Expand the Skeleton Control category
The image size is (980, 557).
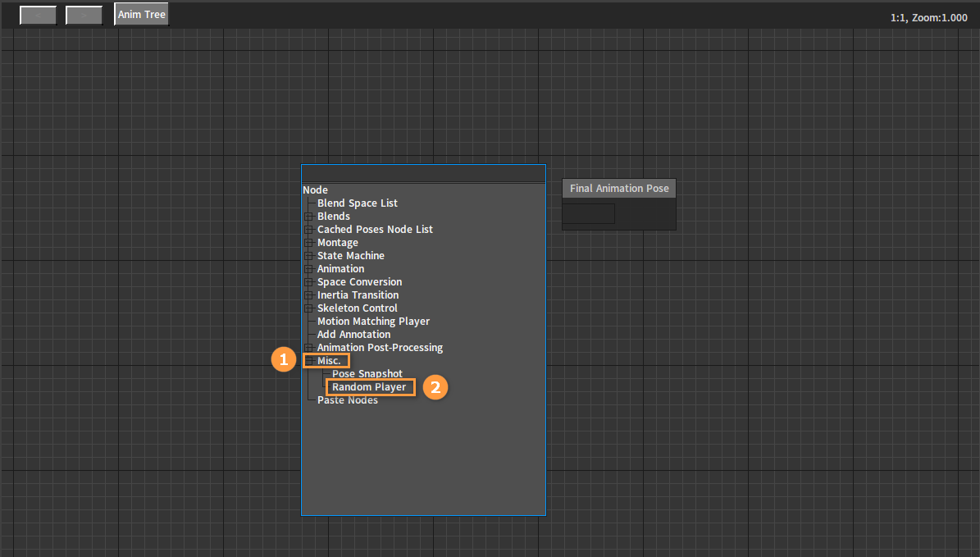pyautogui.click(x=308, y=308)
